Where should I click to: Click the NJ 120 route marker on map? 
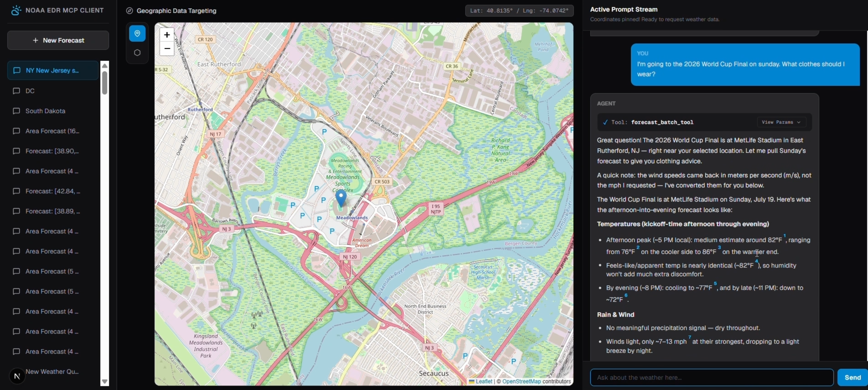[350, 257]
